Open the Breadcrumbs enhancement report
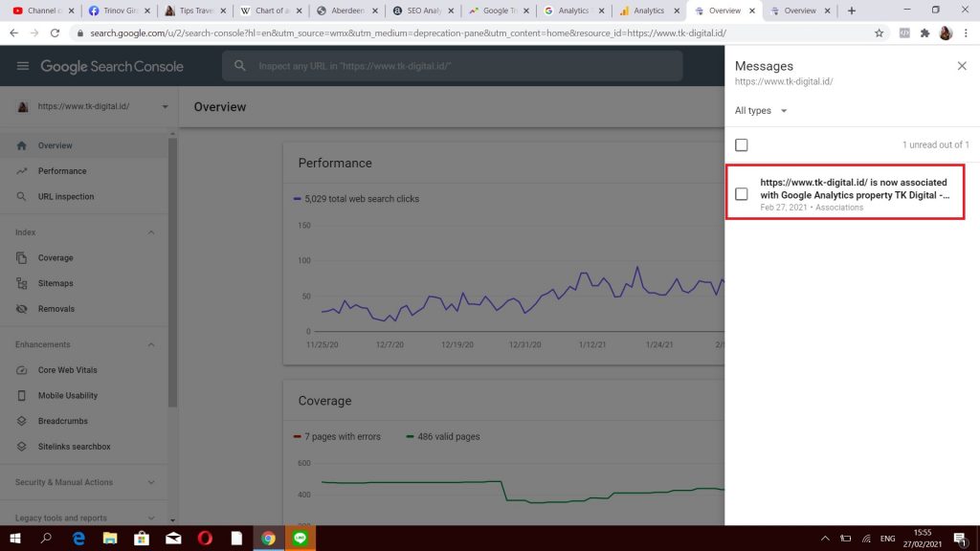The width and height of the screenshot is (980, 551). click(x=62, y=421)
